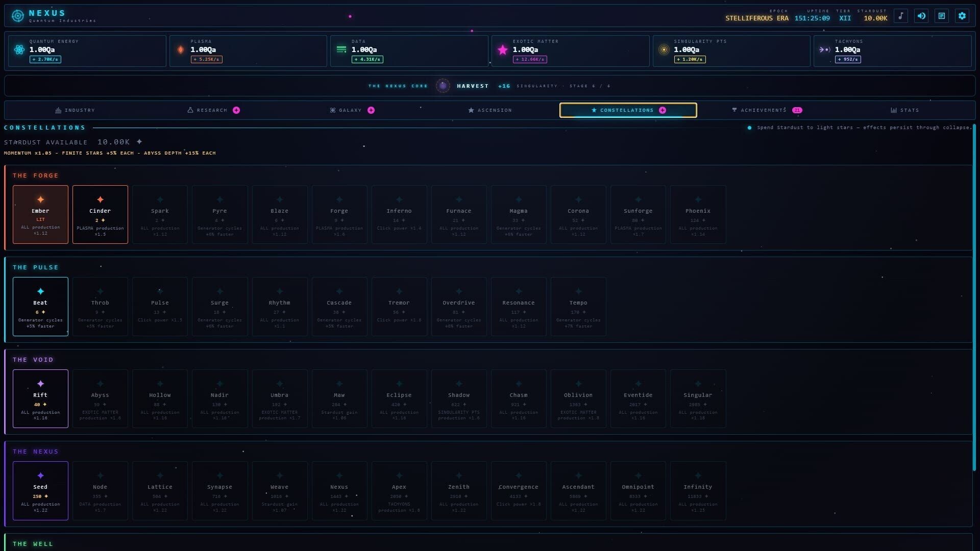The height and width of the screenshot is (551, 980).
Task: Select the Constellations tab
Action: [628, 110]
